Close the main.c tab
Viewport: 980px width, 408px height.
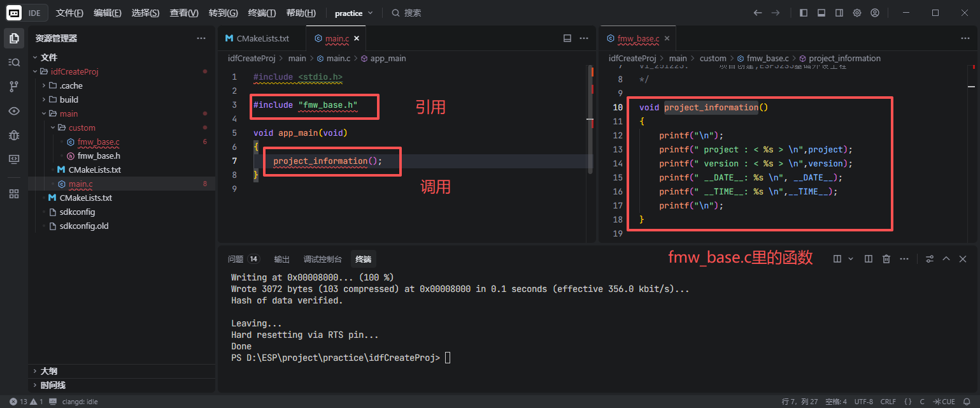(x=357, y=38)
